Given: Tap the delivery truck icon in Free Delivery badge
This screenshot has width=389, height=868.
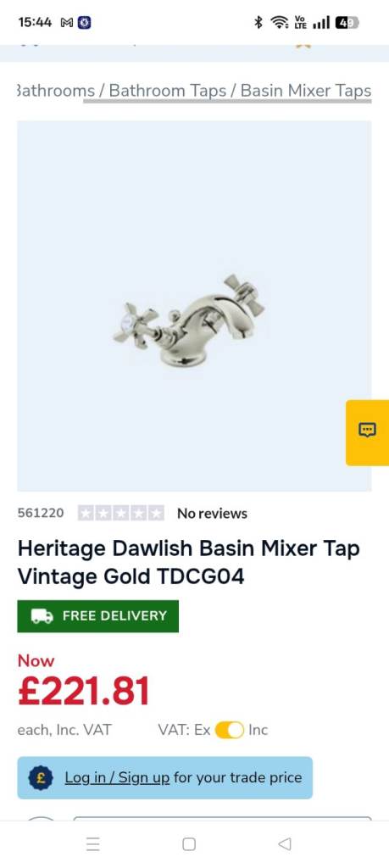Looking at the screenshot, I should pos(42,616).
